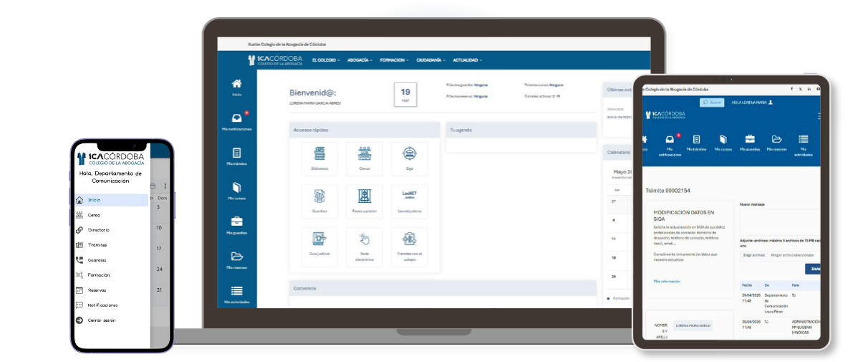Image resolution: width=868 pixels, height=362 pixels.
Task: Click the Convenios section header
Action: pyautogui.click(x=443, y=288)
